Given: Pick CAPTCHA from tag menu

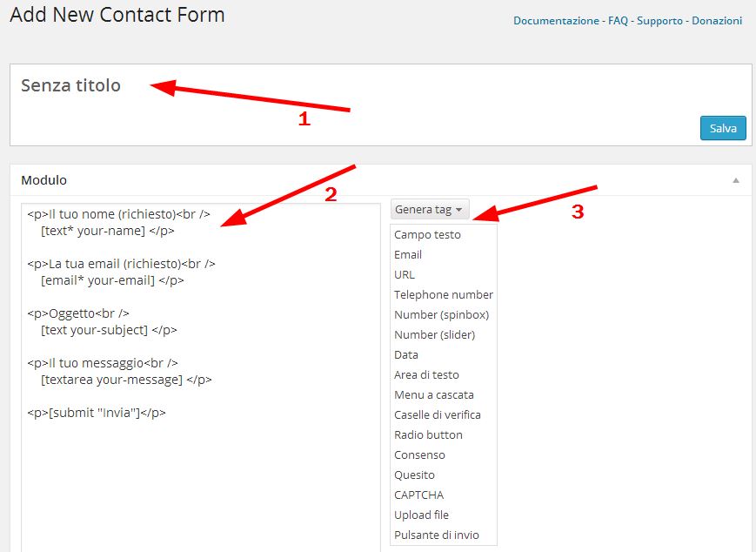Looking at the screenshot, I should [418, 495].
